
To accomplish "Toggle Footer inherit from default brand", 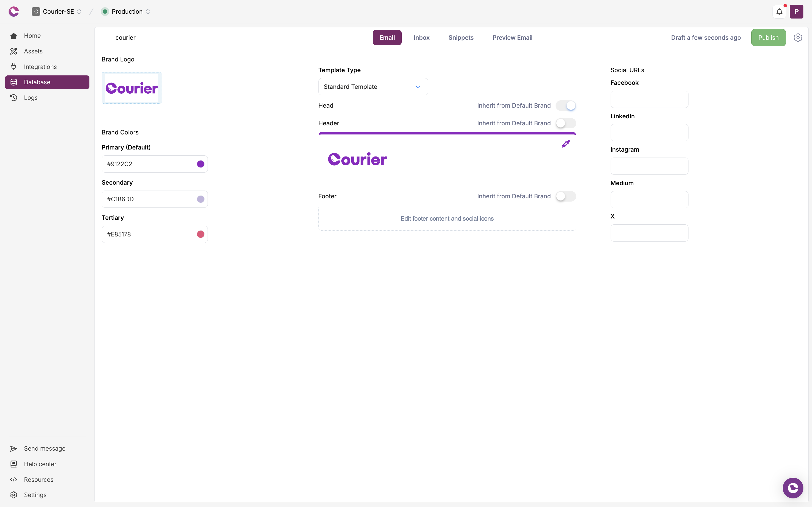I will [566, 196].
